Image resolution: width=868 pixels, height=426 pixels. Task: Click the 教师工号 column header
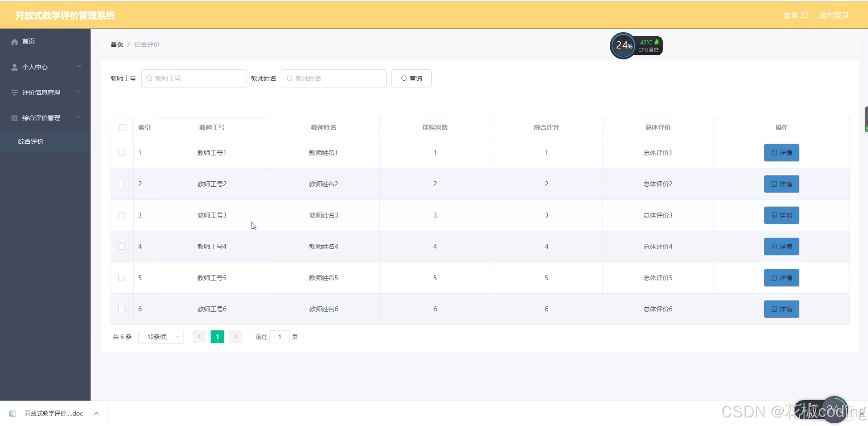coord(212,127)
